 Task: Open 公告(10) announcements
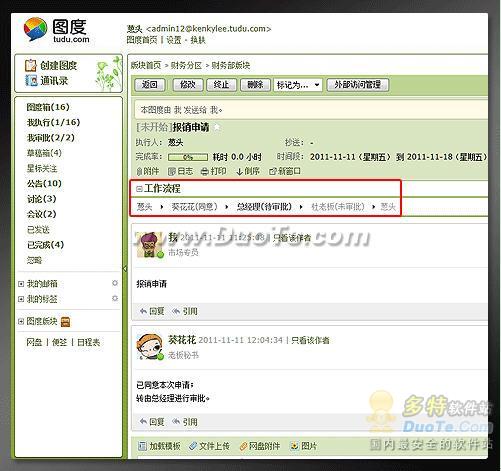pyautogui.click(x=44, y=184)
